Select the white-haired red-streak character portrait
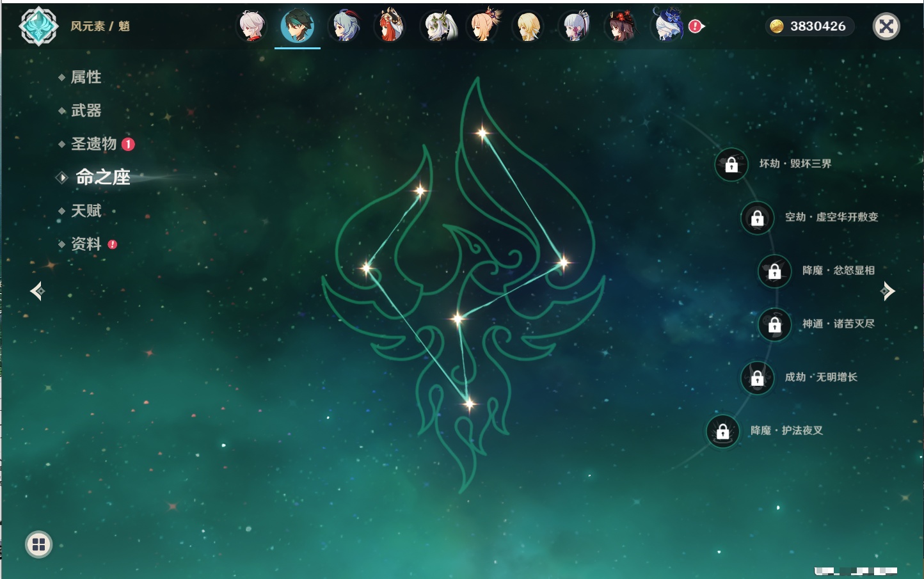The height and width of the screenshot is (579, 924). (x=251, y=26)
